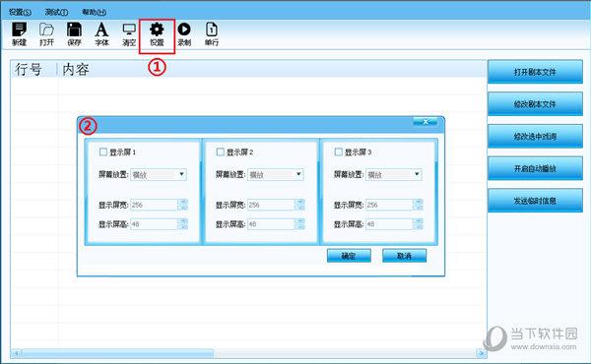Select the 单行 (Single line) icon

click(212, 33)
